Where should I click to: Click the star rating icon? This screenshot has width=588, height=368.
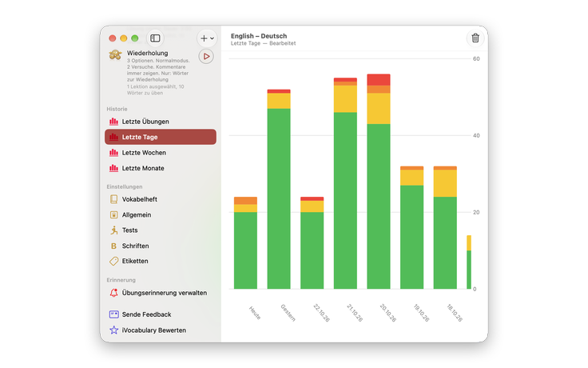113,330
